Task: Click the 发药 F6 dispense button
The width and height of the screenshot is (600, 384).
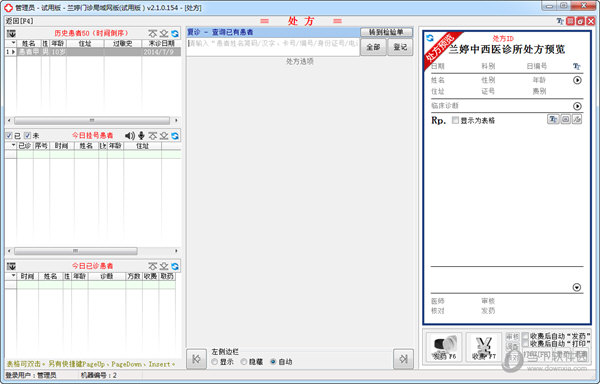Action: (444, 347)
